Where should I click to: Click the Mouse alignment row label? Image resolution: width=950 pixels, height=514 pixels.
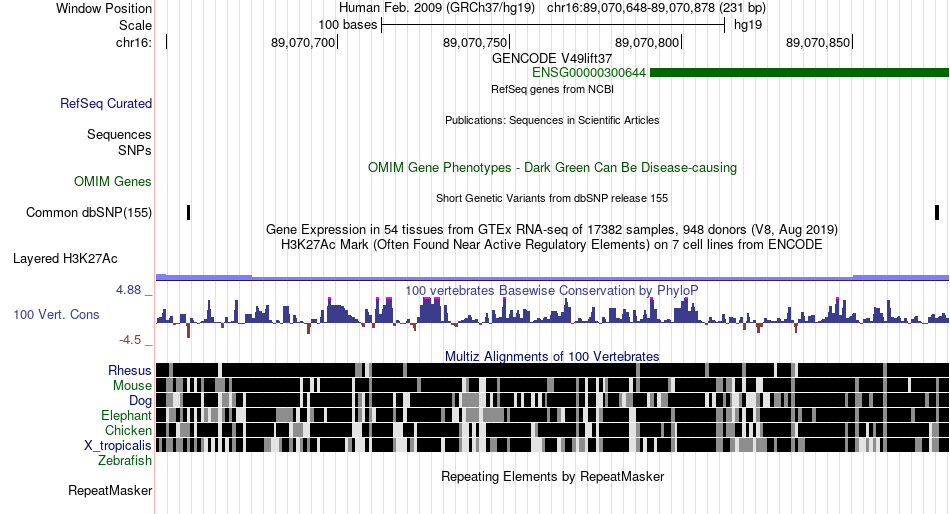coord(132,386)
